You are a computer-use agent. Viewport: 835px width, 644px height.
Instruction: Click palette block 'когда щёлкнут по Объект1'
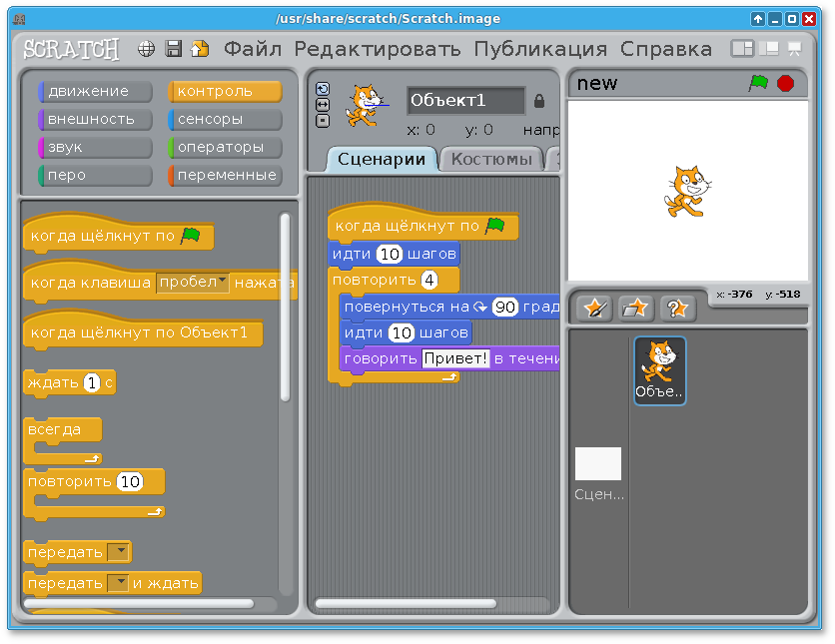pyautogui.click(x=143, y=331)
